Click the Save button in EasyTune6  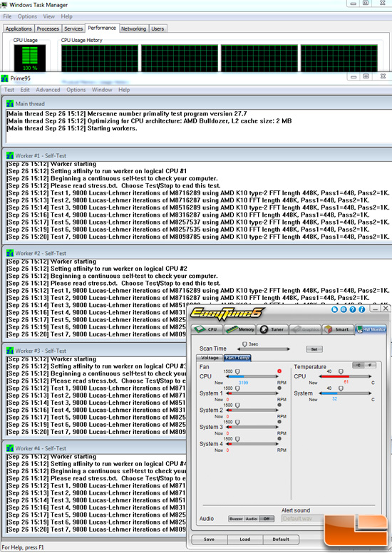[x=210, y=539]
